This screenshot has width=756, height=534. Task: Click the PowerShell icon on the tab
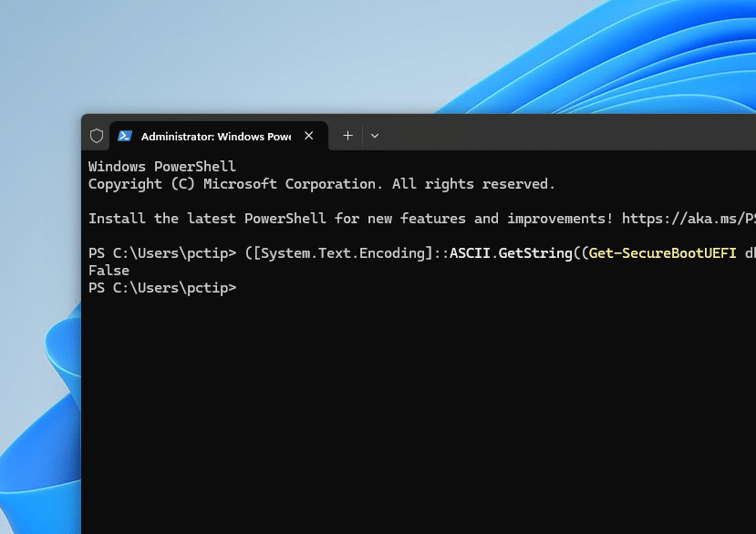coord(125,136)
